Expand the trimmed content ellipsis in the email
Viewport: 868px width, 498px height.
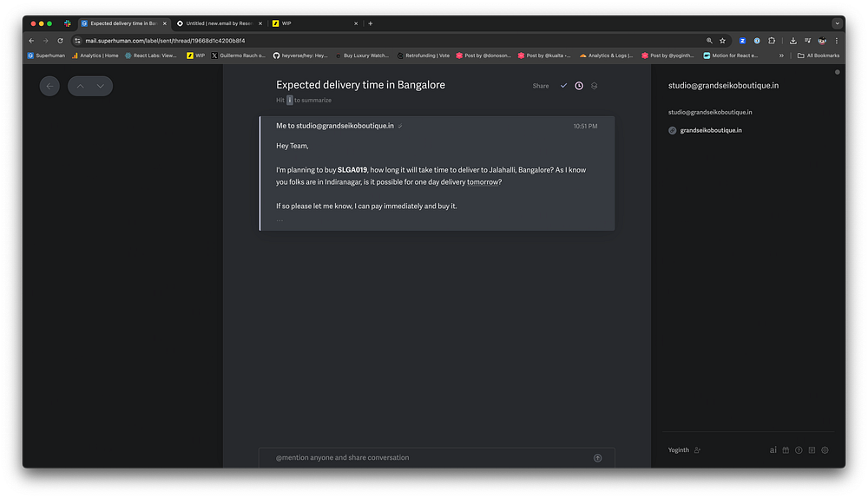(x=279, y=220)
